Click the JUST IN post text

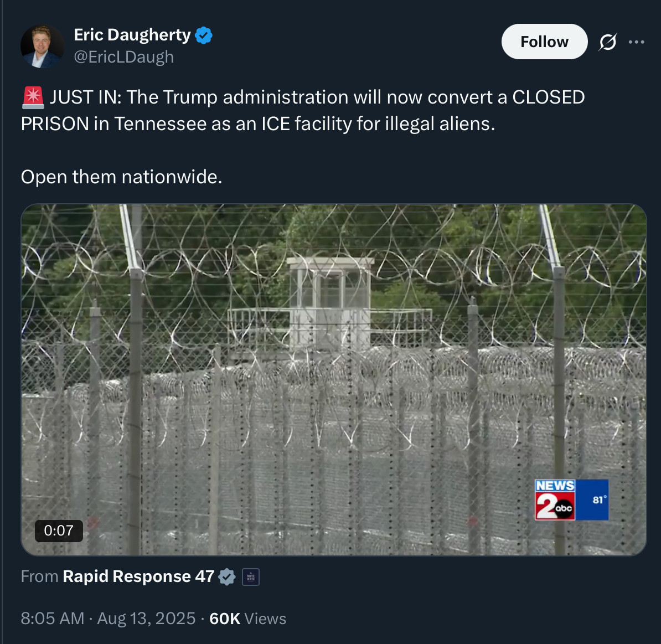(x=303, y=111)
